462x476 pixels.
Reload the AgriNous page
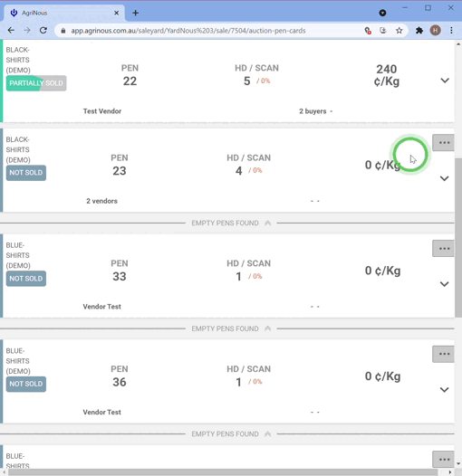pyautogui.click(x=43, y=31)
